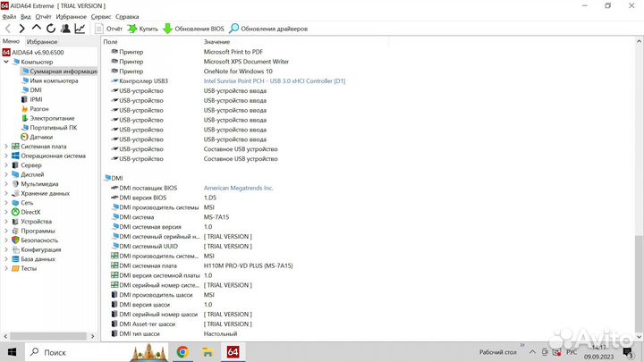Viewport: 644px width, 362px height.
Task: Switch input language via РУС indicator
Action: coord(572,352)
